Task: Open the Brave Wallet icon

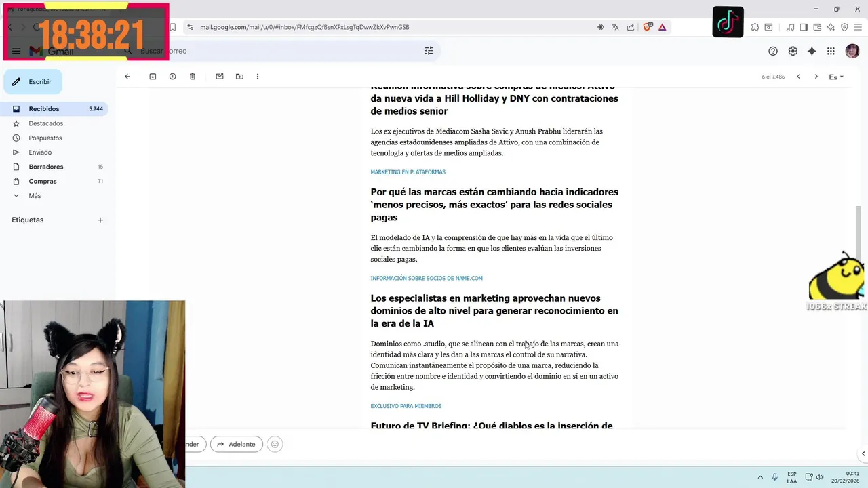Action: tap(817, 27)
